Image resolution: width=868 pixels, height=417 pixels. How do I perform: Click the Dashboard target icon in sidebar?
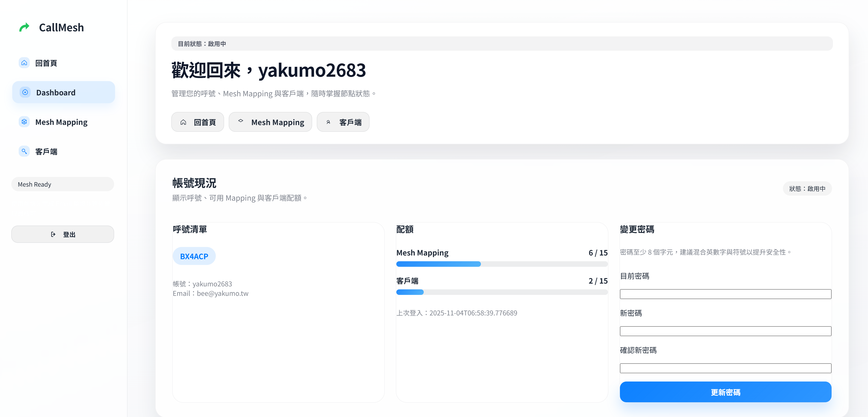coord(25,92)
